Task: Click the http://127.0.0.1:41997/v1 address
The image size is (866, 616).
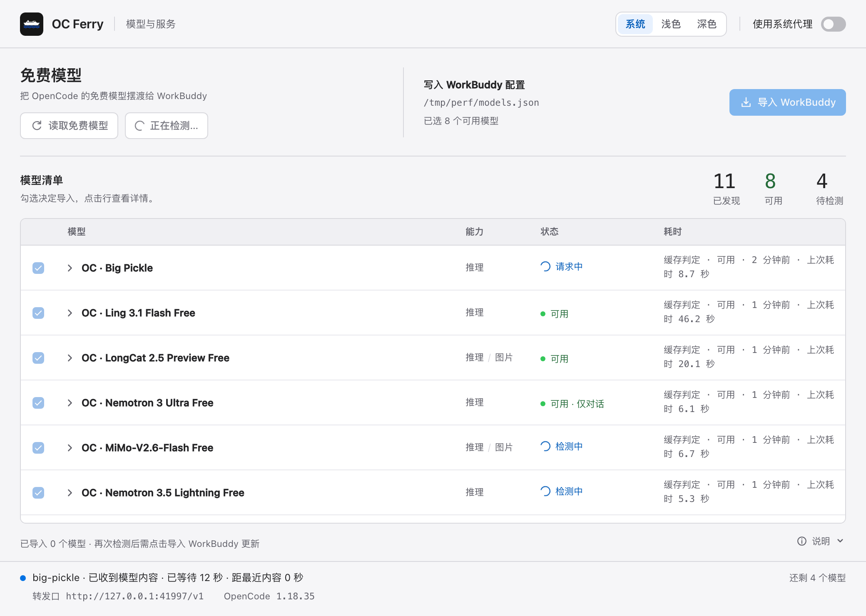Action: (x=135, y=596)
